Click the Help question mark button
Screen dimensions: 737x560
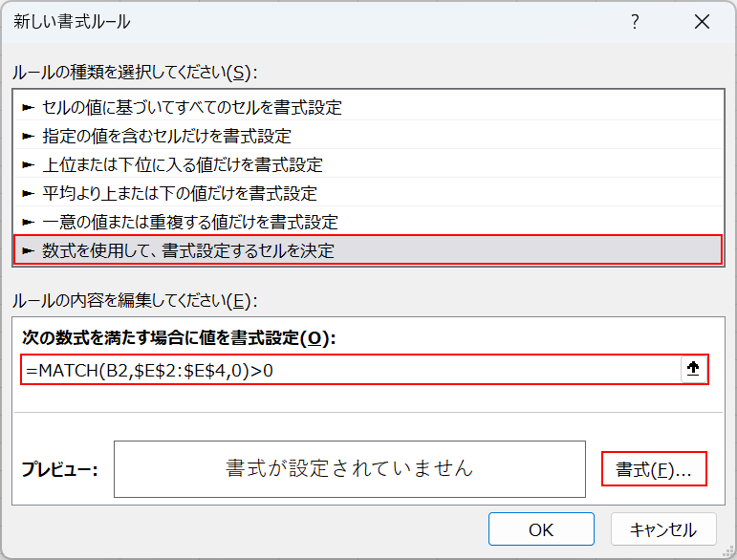click(635, 23)
